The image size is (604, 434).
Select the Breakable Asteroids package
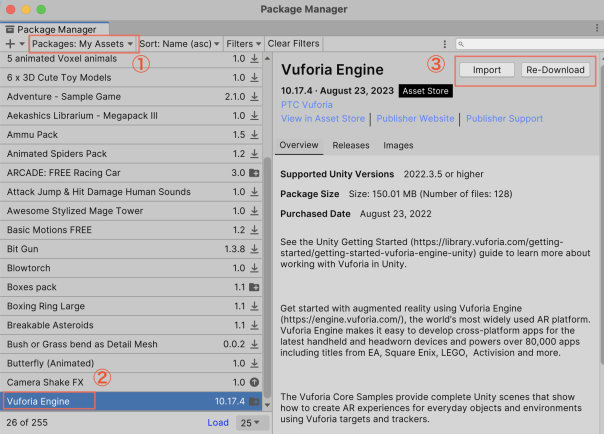click(131, 325)
